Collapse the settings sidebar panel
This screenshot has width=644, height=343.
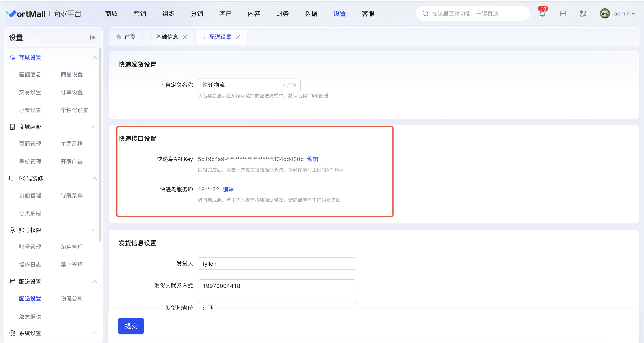point(93,37)
